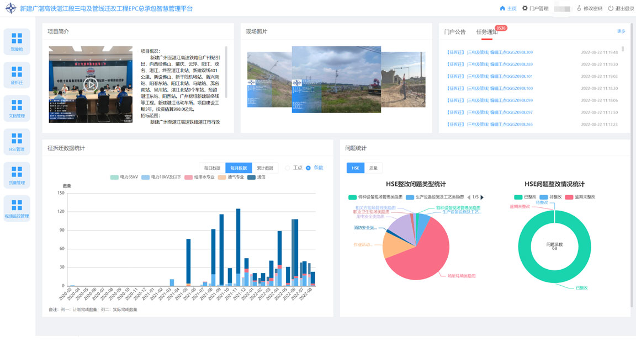636x364 pixels.
Task: Click the 门户管理 gear icon in the header
Action: (x=526, y=8)
